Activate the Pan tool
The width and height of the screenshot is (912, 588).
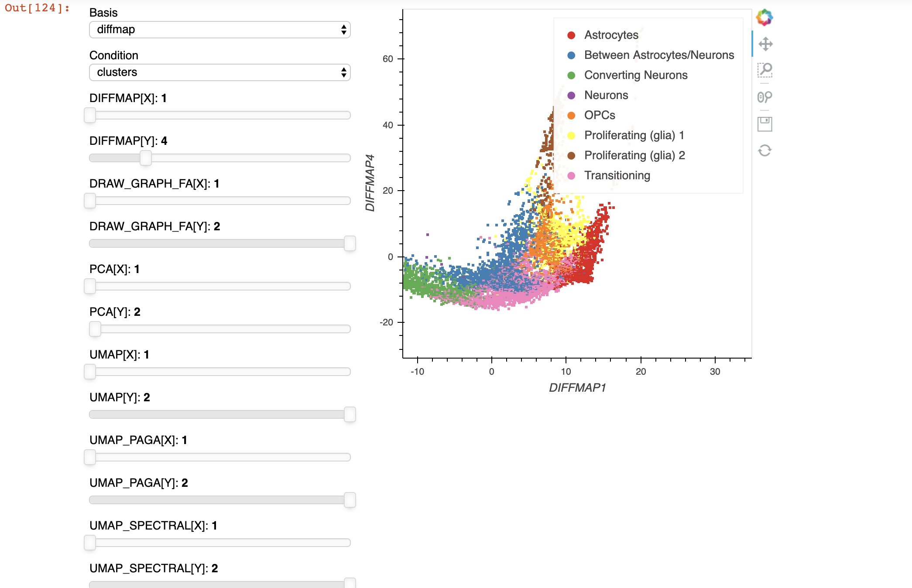(x=765, y=44)
